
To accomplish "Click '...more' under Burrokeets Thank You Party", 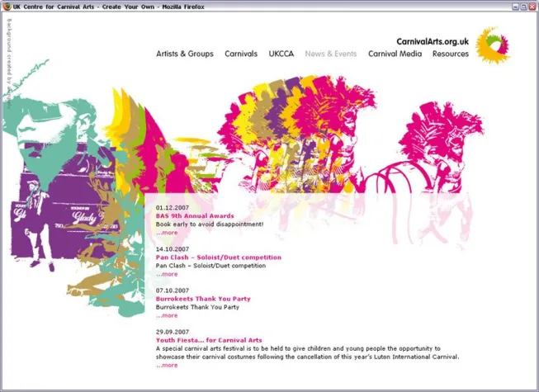I will (167, 315).
